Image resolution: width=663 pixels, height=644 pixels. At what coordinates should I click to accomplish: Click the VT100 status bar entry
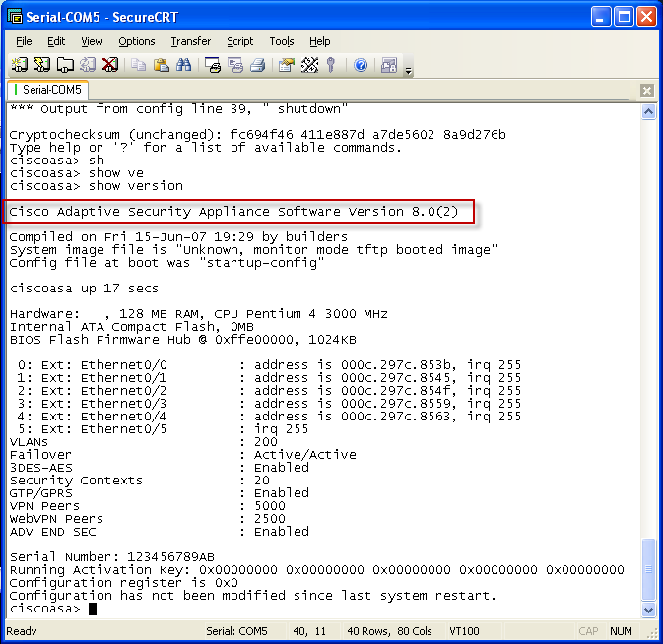pos(464,631)
